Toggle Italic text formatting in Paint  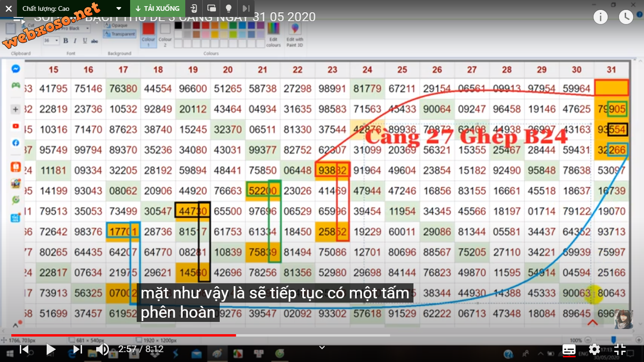coord(75,41)
